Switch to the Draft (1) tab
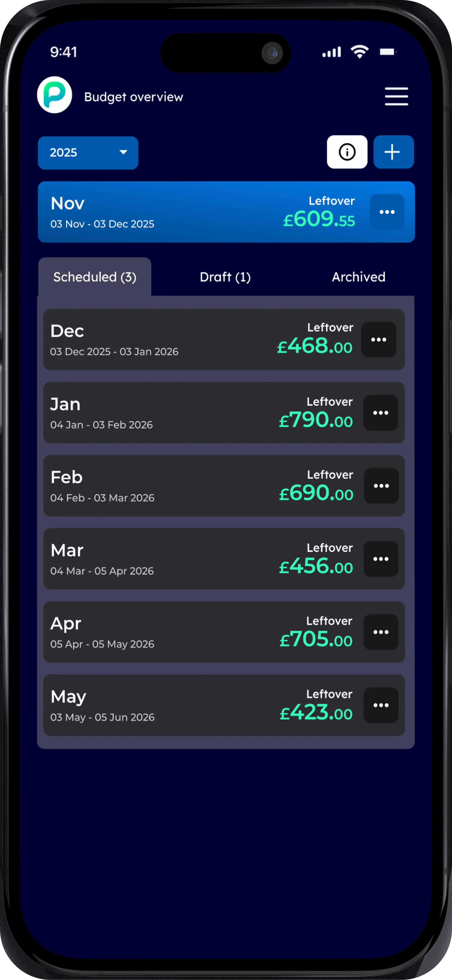Screen dimensions: 452x980 coord(225,277)
